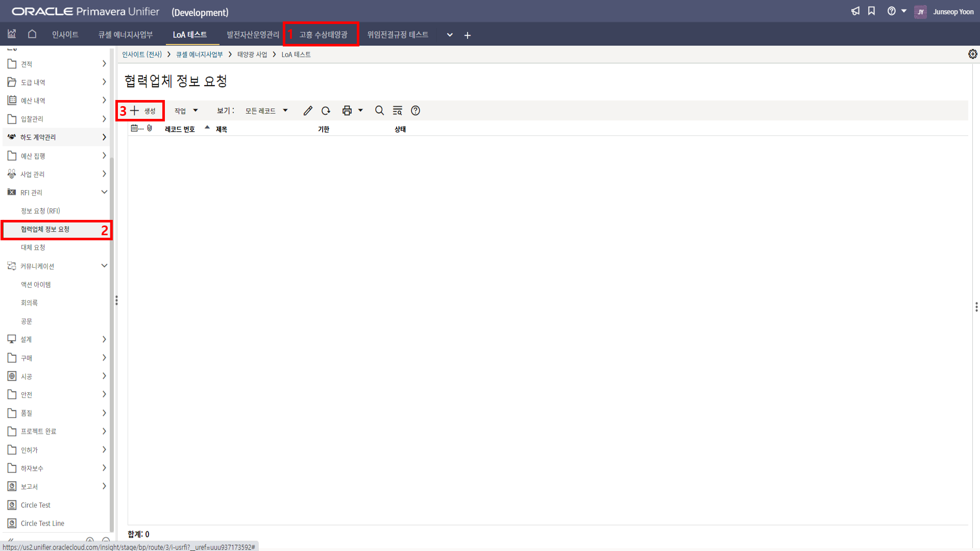Switch to the 고흥 수상태양광 tab
Viewport: 980px width, 551px height.
tap(323, 35)
